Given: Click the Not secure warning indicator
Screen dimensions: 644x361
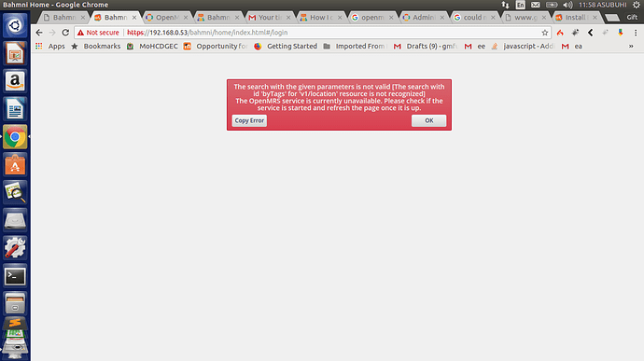Looking at the screenshot, I should coord(98,33).
